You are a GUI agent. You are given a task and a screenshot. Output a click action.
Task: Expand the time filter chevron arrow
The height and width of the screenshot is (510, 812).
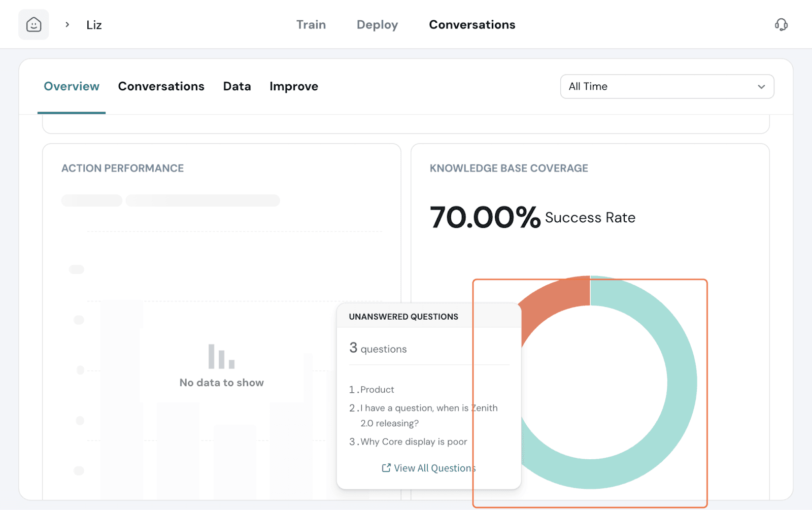761,87
